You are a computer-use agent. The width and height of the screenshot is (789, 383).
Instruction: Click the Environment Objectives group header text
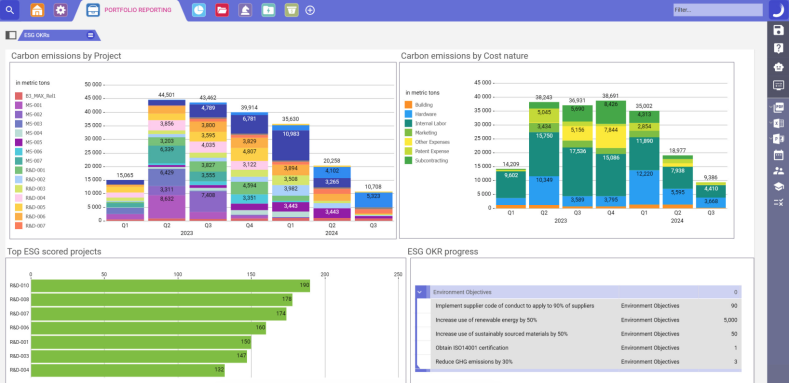pyautogui.click(x=462, y=292)
